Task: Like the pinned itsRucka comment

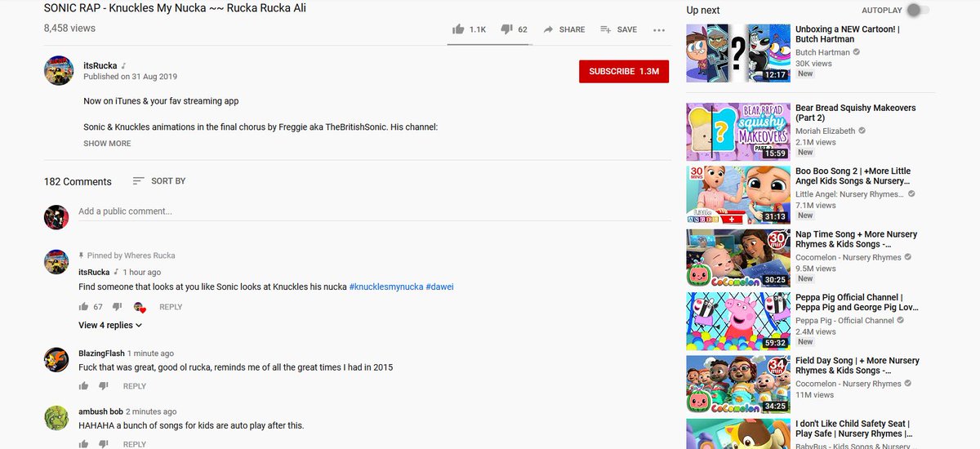Action: (83, 307)
